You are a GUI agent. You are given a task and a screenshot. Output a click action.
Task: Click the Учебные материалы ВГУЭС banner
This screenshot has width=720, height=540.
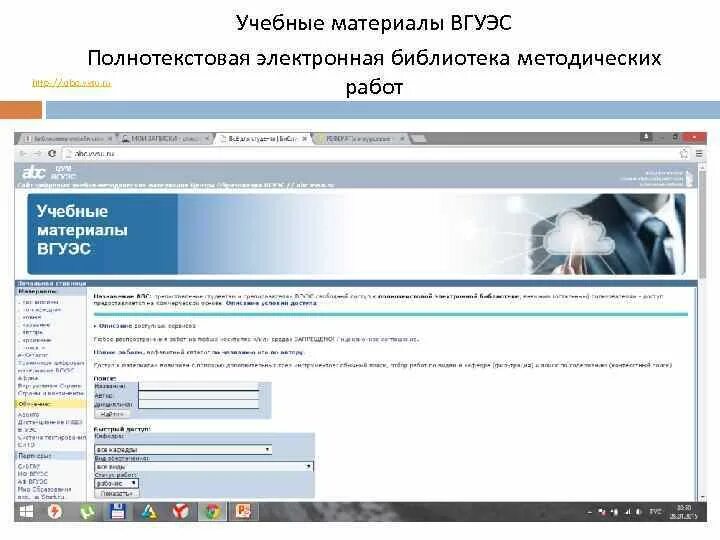[356, 234]
